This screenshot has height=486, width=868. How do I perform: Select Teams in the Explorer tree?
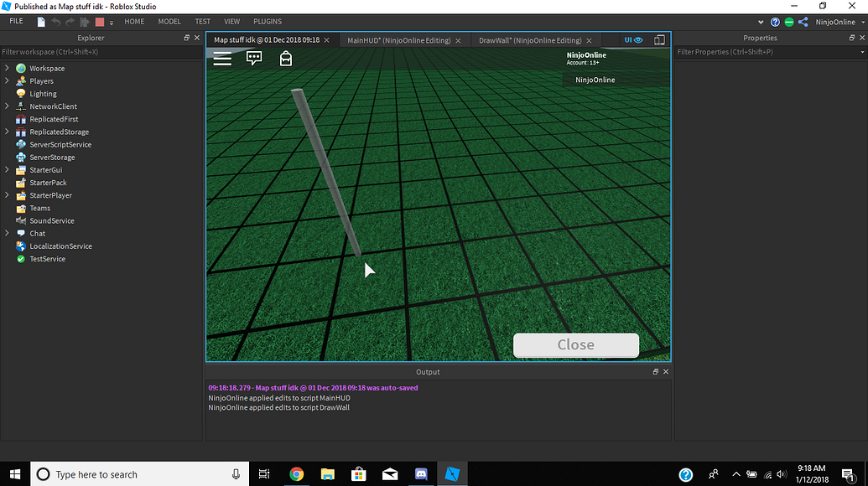40,208
